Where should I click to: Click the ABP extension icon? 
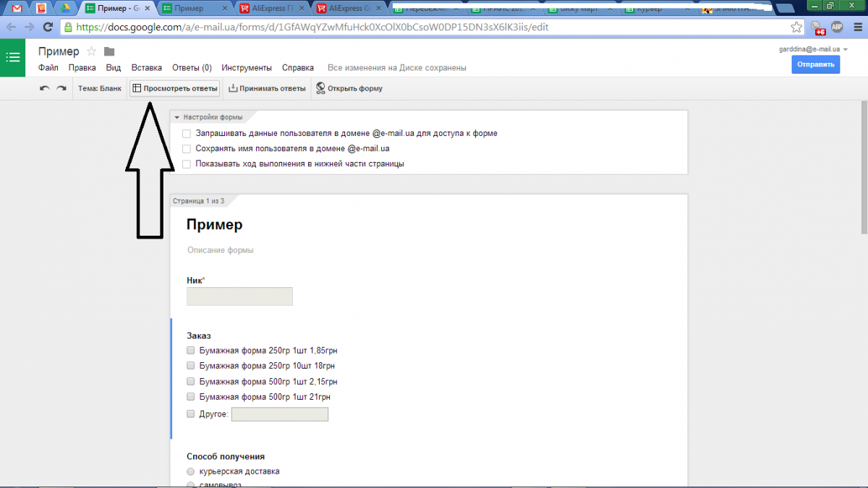click(837, 27)
